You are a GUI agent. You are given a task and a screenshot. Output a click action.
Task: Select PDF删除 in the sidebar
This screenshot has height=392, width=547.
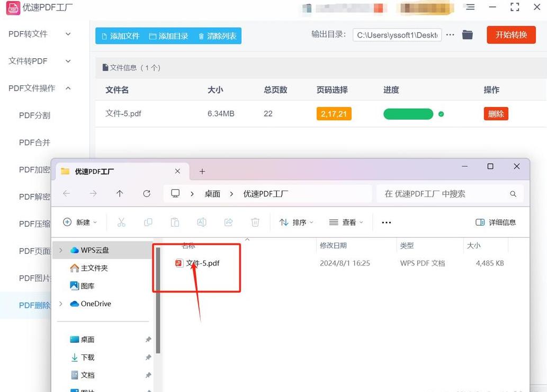(x=34, y=306)
